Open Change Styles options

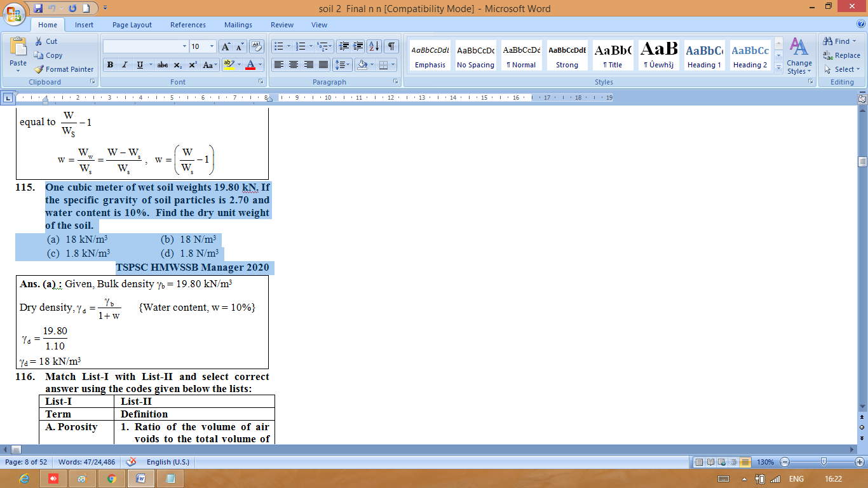799,56
